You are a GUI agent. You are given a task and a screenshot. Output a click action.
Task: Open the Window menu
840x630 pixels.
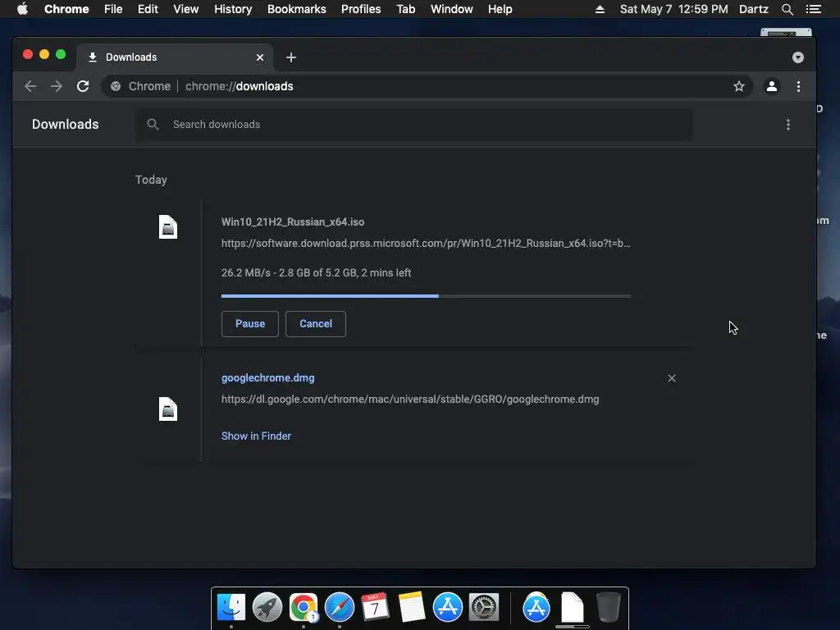click(452, 9)
